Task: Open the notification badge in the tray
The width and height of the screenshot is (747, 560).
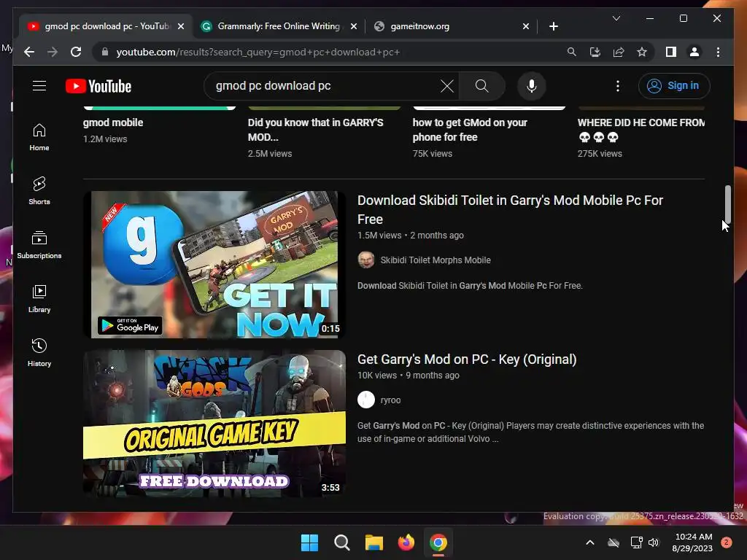Action: pyautogui.click(x=727, y=542)
